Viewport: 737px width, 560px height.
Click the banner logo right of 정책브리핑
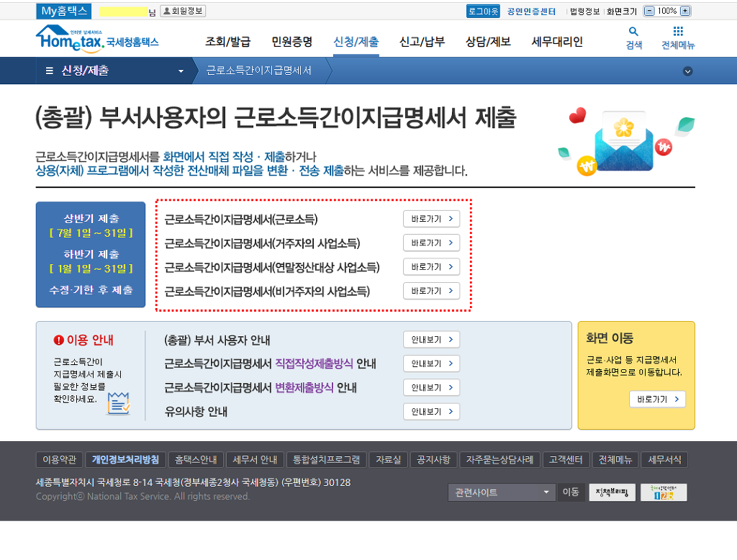point(664,492)
